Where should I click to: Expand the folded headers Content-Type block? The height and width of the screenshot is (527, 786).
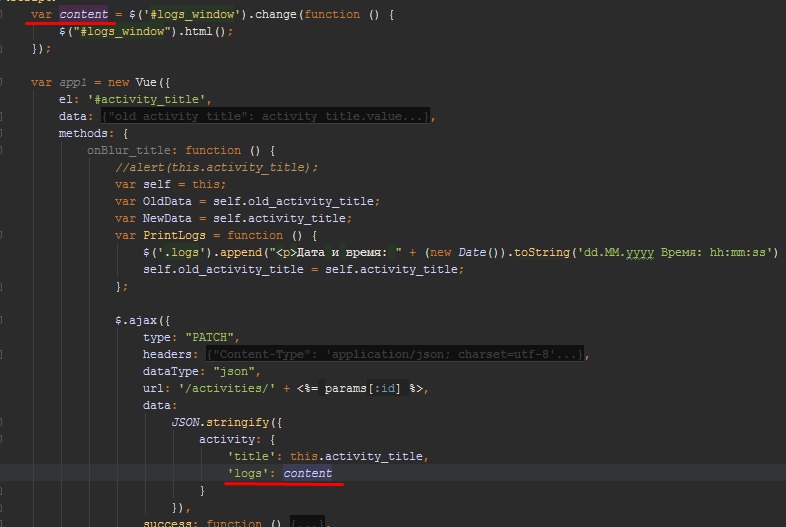395,354
